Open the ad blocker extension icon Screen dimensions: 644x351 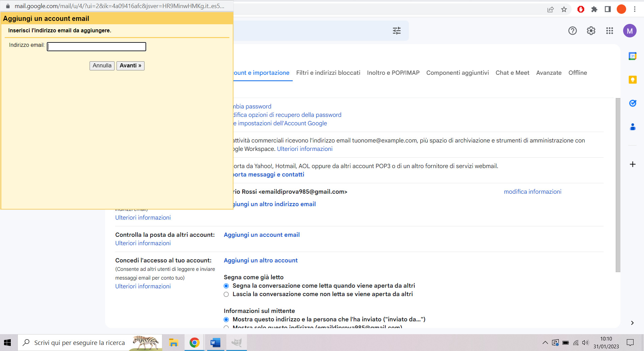(580, 9)
